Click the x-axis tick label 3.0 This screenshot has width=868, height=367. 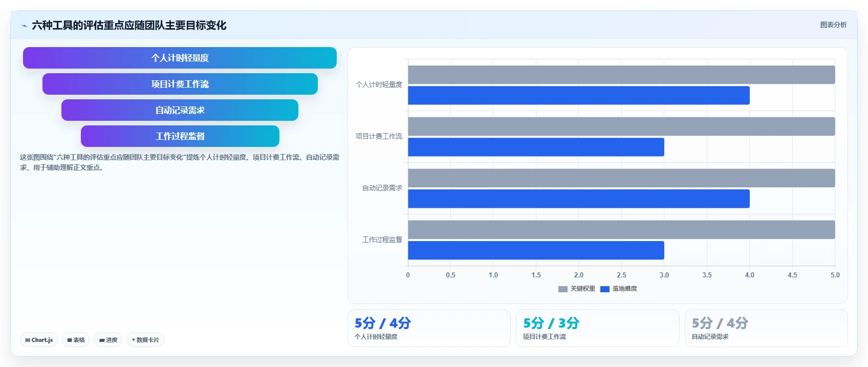(664, 275)
